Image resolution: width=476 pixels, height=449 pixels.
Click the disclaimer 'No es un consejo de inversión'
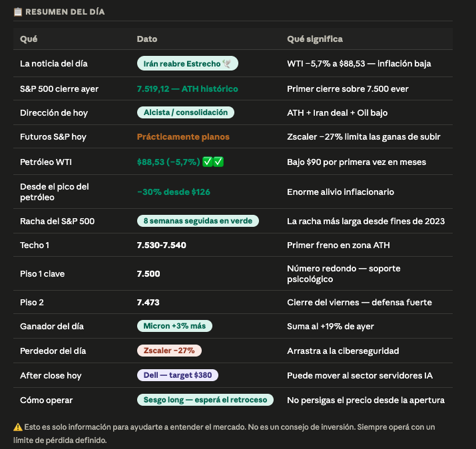(302, 427)
